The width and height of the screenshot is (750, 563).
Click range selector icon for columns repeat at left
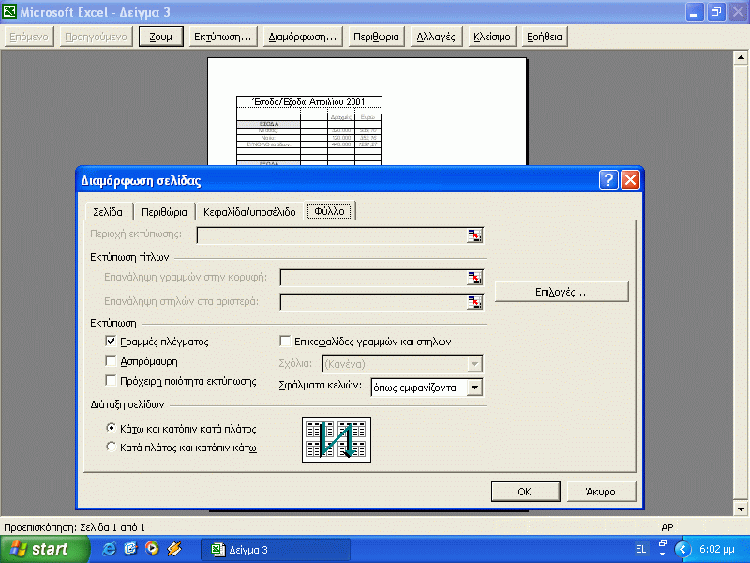pyautogui.click(x=475, y=302)
